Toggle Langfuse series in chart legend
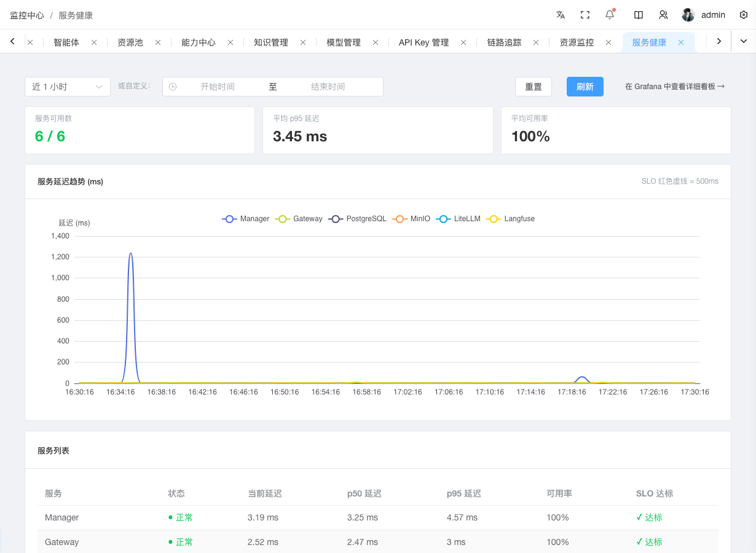The width and height of the screenshot is (756, 553). point(510,219)
